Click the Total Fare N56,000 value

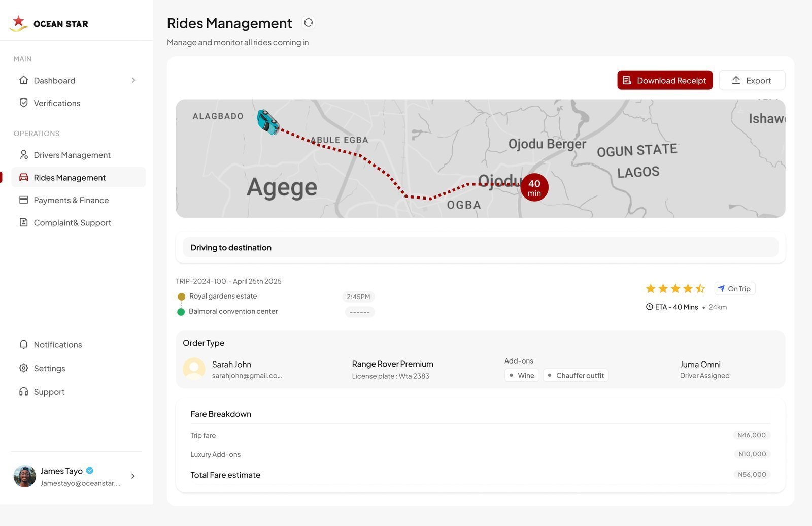(x=752, y=474)
